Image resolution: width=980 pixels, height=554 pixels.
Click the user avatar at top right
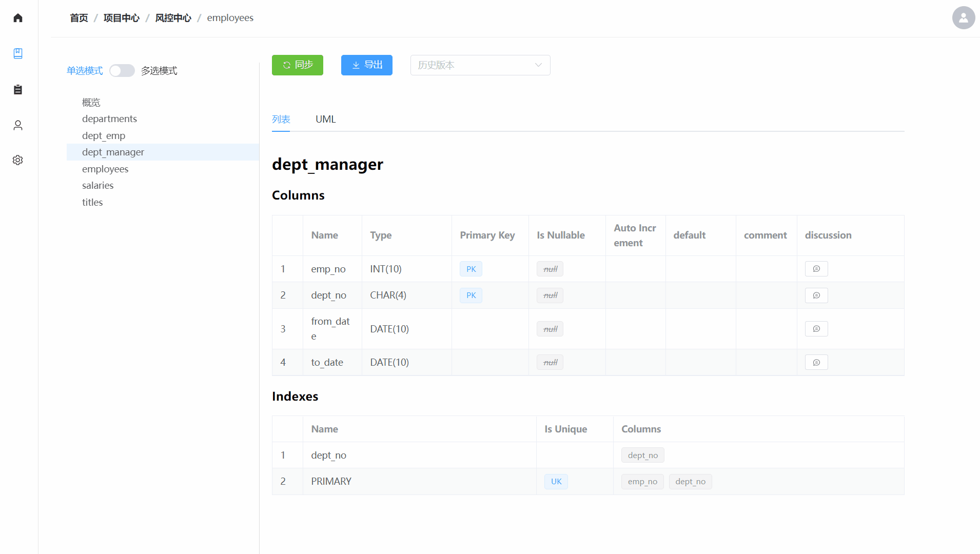(963, 18)
